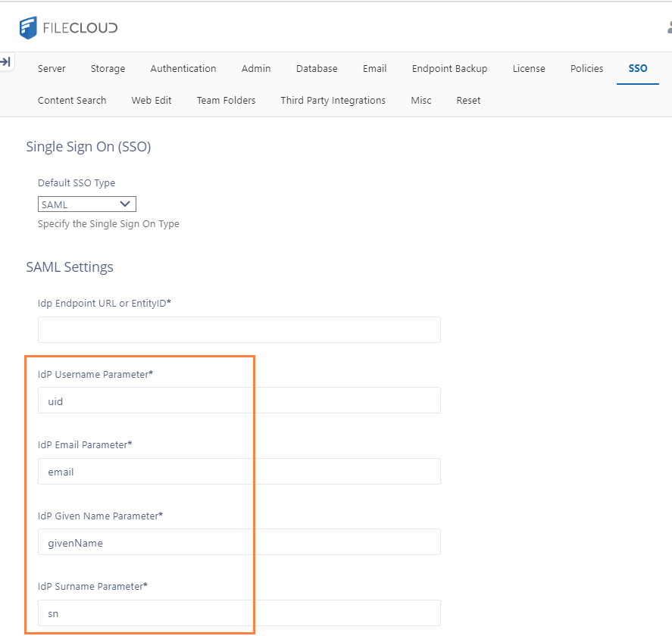Open the Default SSO Type dropdown
The height and width of the screenshot is (636, 672).
[x=87, y=204]
